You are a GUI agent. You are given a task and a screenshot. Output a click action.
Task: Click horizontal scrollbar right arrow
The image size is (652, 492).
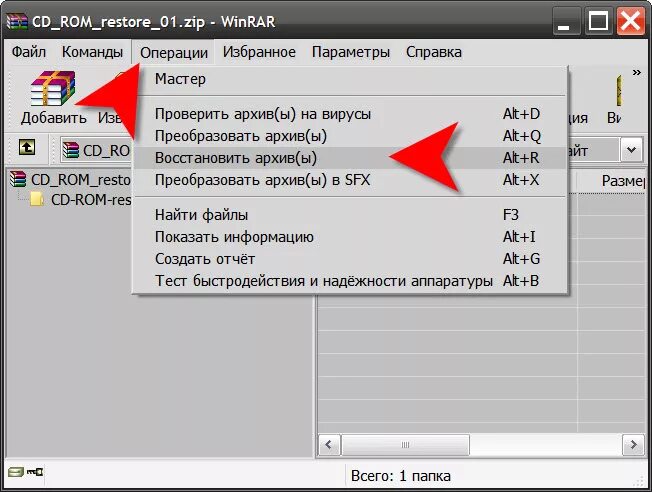coord(633,445)
